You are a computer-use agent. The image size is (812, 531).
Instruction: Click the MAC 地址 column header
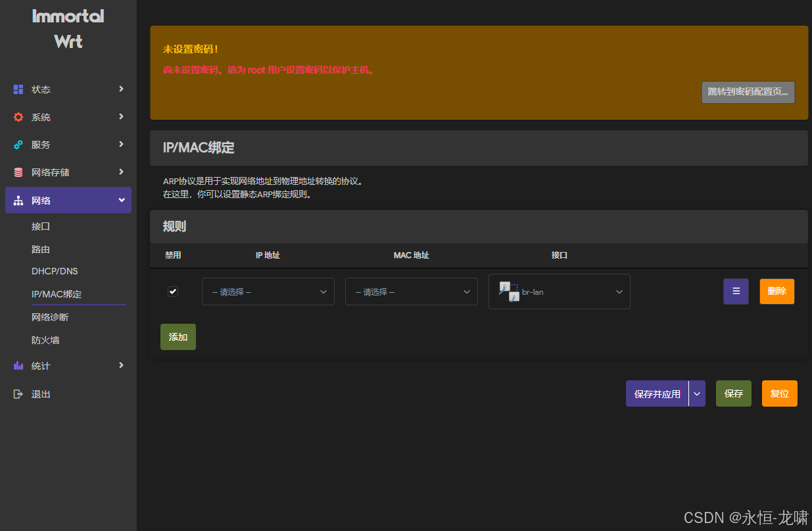pos(412,255)
